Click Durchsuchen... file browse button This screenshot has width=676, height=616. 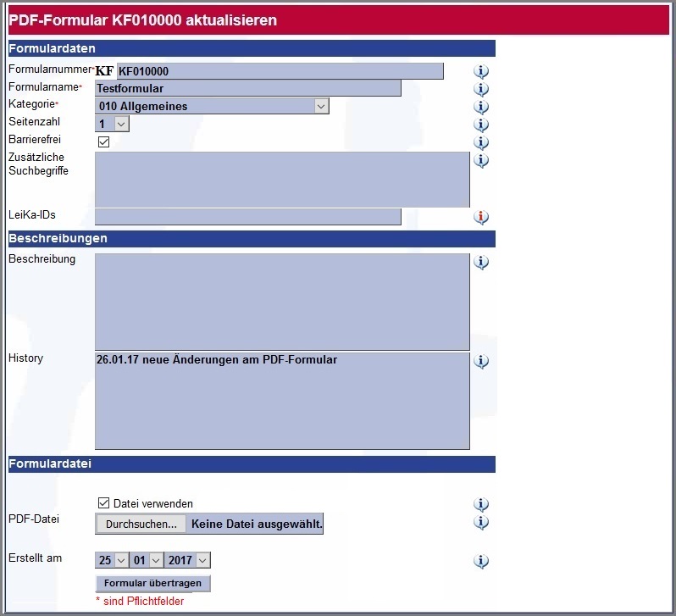[x=141, y=524]
